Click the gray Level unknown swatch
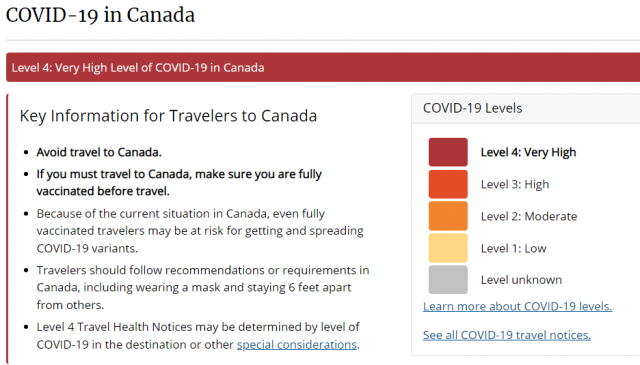Image resolution: width=640 pixels, height=365 pixels. point(448,280)
